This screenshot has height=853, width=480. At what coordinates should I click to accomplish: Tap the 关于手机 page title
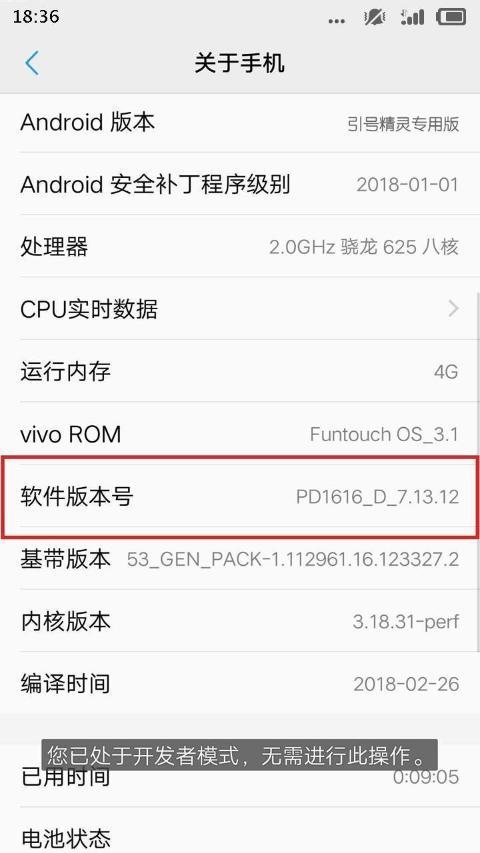pyautogui.click(x=239, y=63)
